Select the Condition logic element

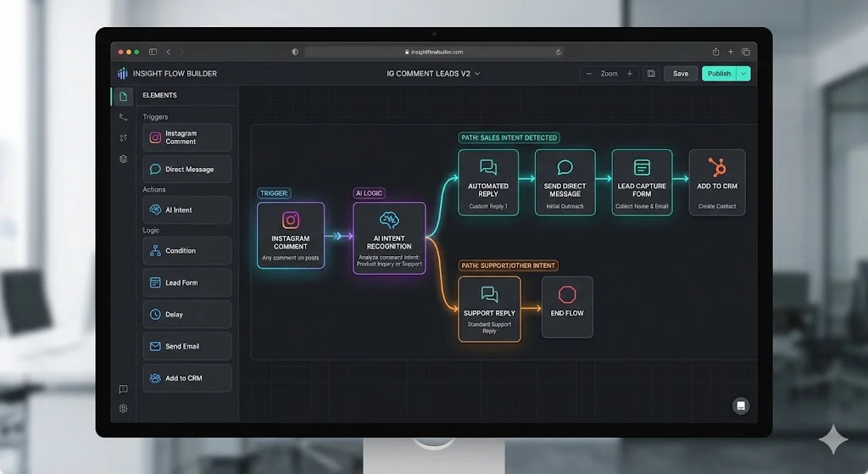(x=187, y=251)
